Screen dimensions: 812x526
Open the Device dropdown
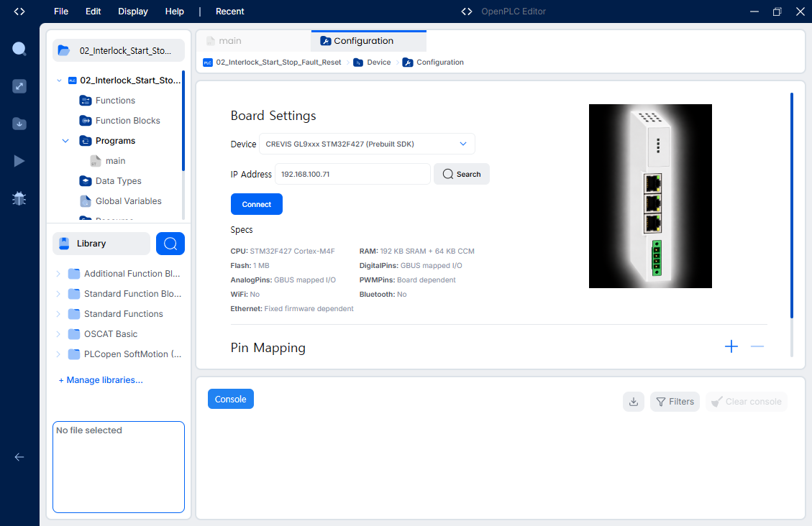click(367, 144)
